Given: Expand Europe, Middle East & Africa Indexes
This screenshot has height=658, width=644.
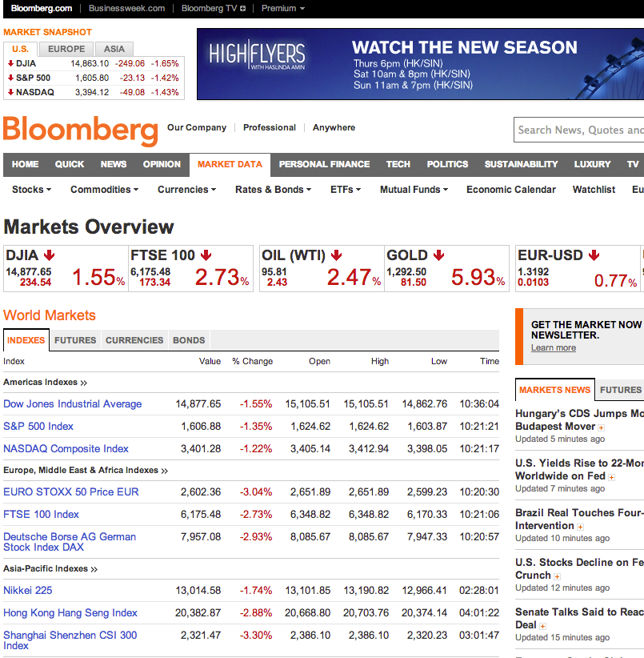Looking at the screenshot, I should [x=86, y=471].
